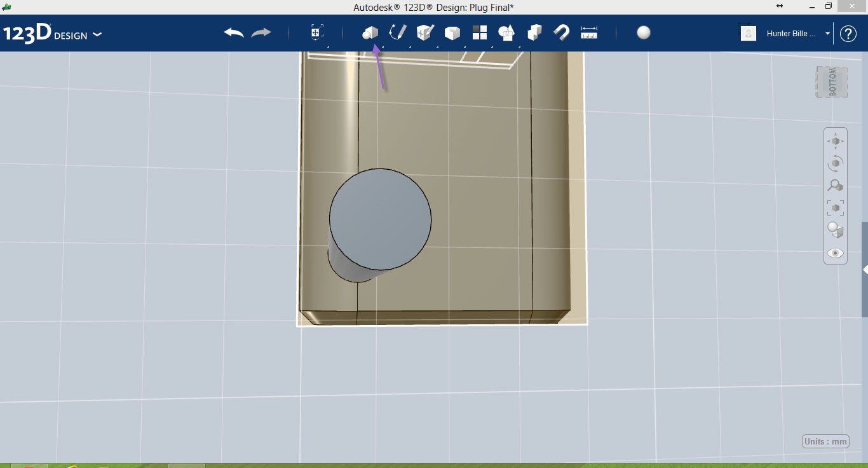Viewport: 868px width, 468px height.
Task: Expand the Hunter Bille account dropdown
Action: click(x=828, y=34)
